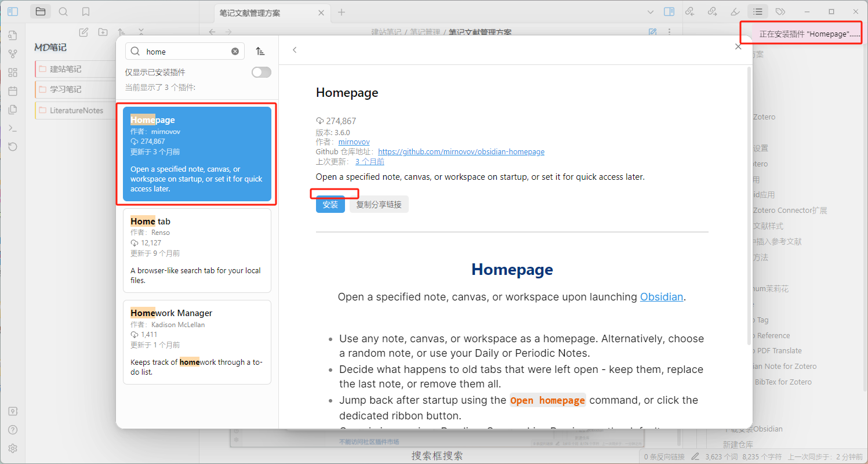Expand the 建站笔记 folder
Screen dimensions: 868x464
pos(75,69)
